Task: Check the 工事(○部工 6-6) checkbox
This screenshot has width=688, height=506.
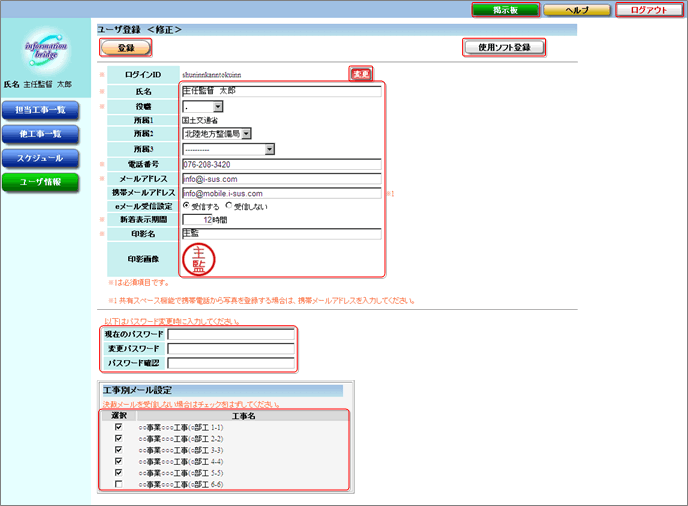Action: pyautogui.click(x=119, y=484)
